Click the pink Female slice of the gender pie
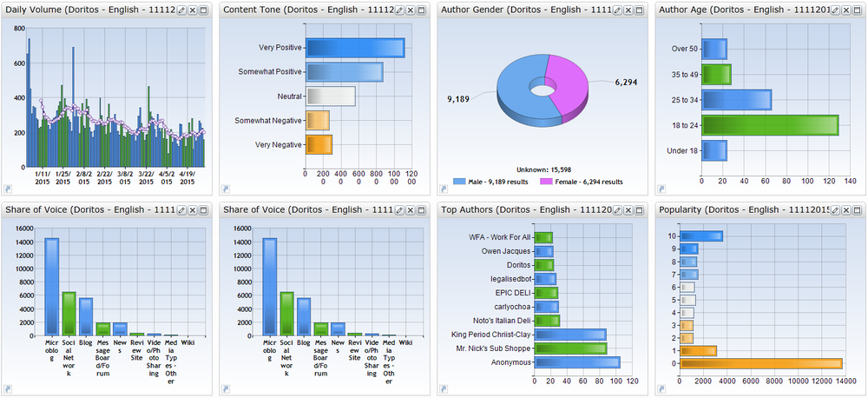868x398 pixels. coord(570,86)
